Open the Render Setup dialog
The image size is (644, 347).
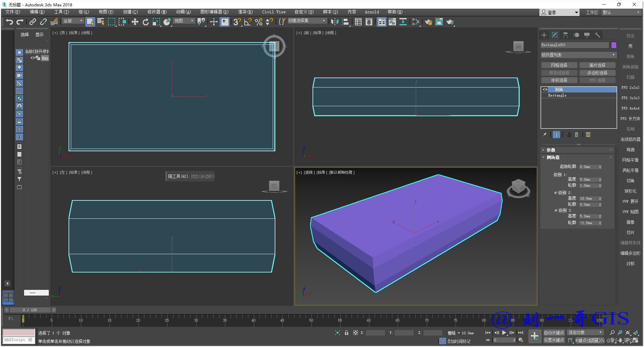429,22
